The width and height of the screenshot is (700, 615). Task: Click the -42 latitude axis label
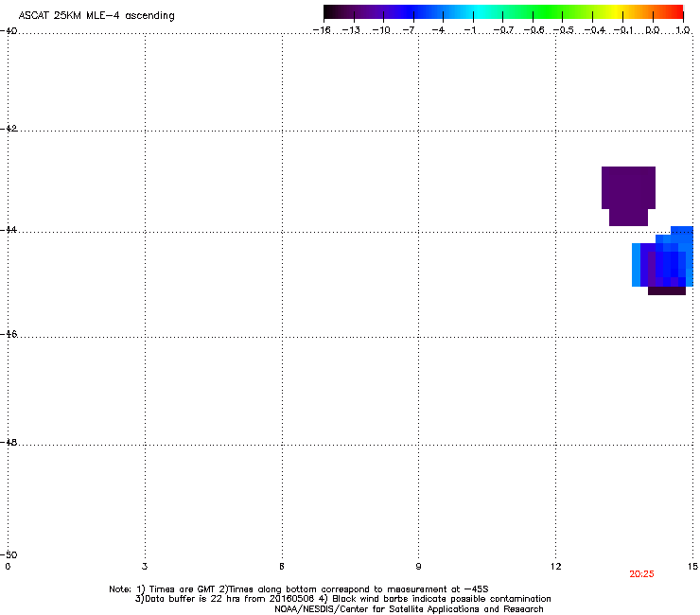click(9, 128)
